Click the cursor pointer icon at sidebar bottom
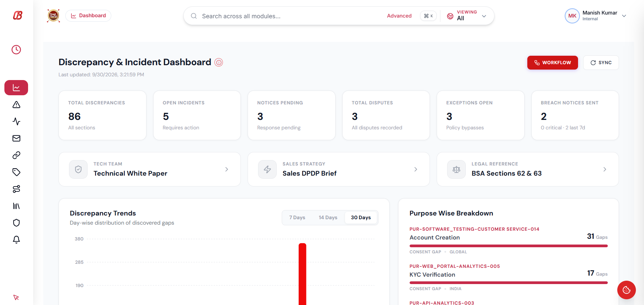 coord(16,298)
